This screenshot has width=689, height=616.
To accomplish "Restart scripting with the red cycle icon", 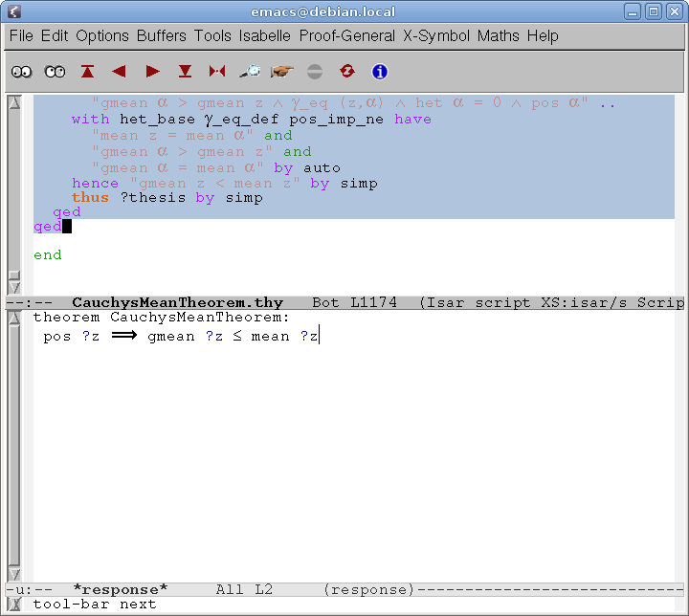I will click(x=347, y=72).
